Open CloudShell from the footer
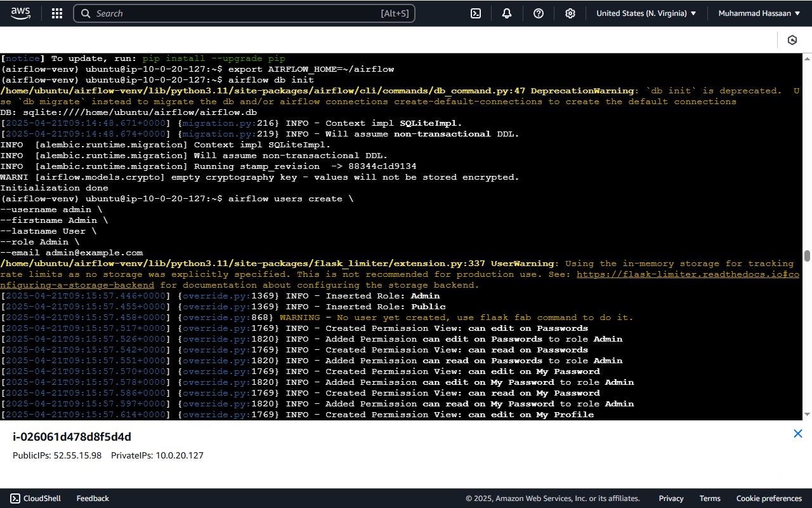Viewport: 812px width, 508px height. (x=35, y=498)
